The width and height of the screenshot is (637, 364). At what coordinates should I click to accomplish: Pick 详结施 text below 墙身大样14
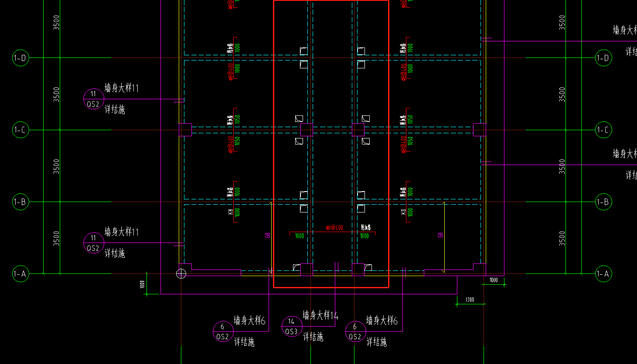click(x=313, y=337)
